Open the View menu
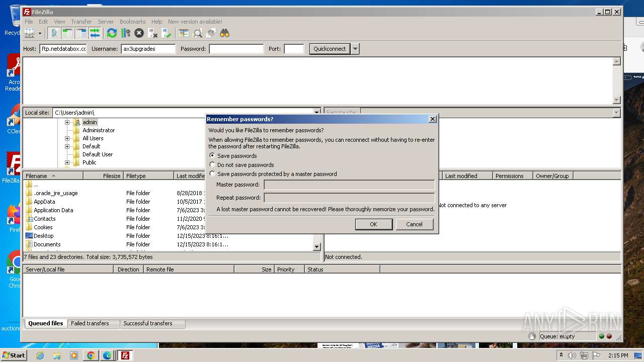 59,22
